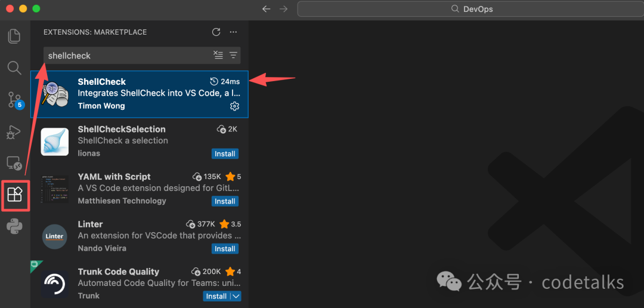Open the Run and Debug view
Viewport: 644px width, 308px height.
coord(14,131)
